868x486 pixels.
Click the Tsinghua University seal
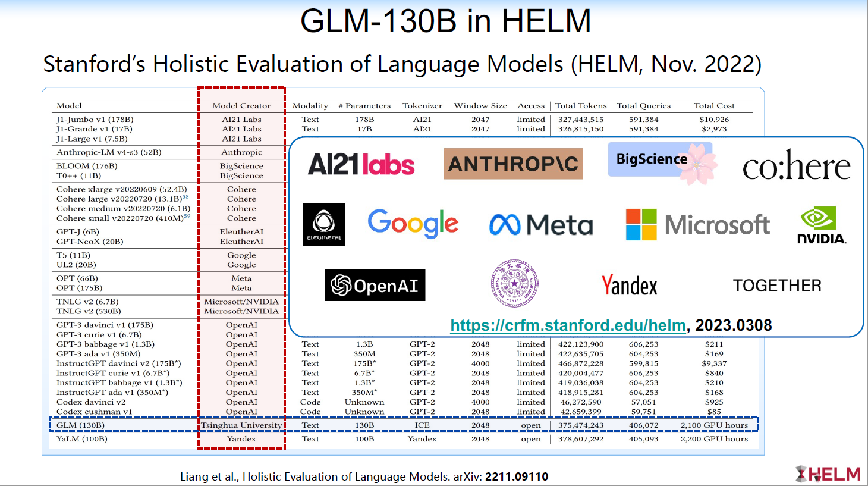pyautogui.click(x=514, y=284)
